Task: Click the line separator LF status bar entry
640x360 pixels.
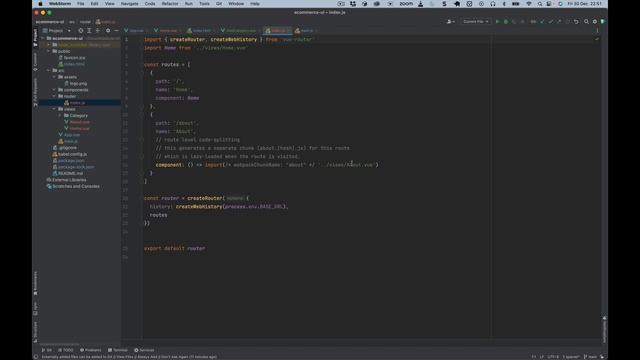Action: 542,357
